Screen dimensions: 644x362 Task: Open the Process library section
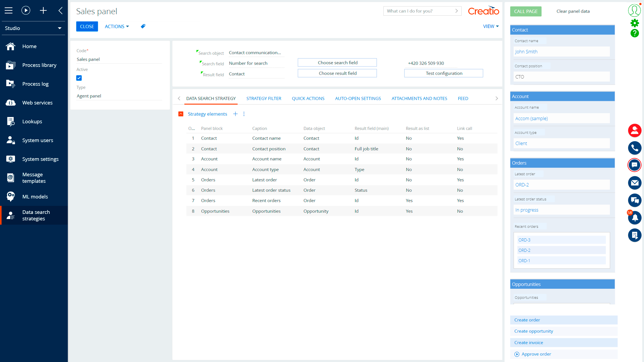point(39,65)
